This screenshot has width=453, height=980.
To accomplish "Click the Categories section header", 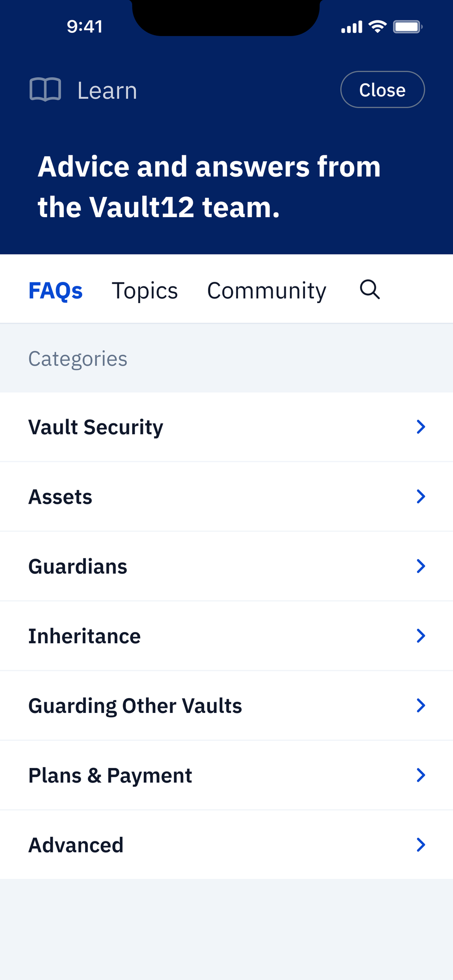I will 78,358.
